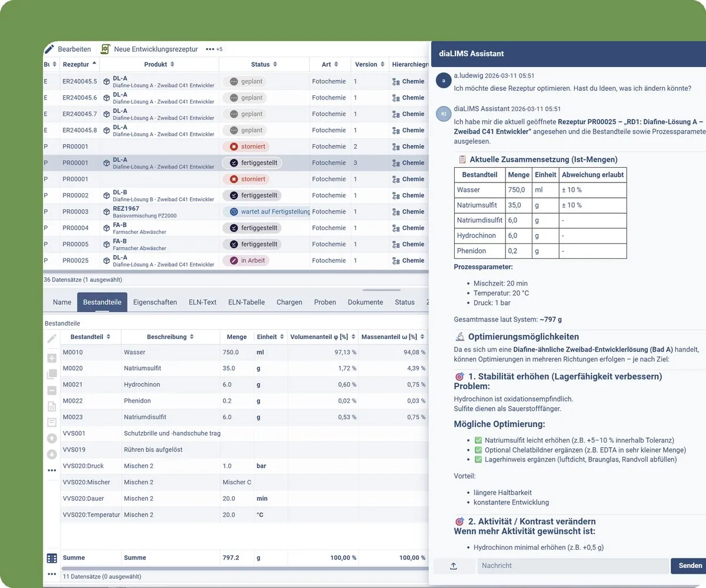Screen dimensions: 706x588
Task: Sort components by Einheit column
Action: pyautogui.click(x=282, y=337)
